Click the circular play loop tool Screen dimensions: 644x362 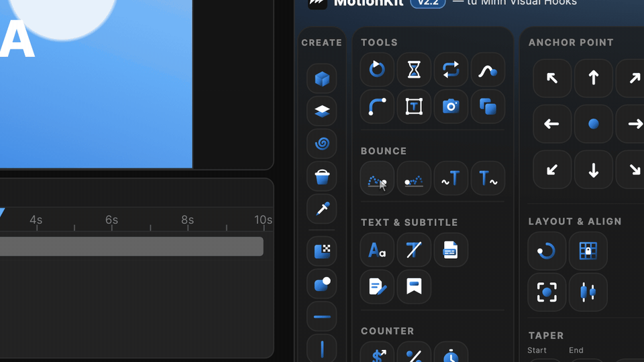(x=377, y=69)
